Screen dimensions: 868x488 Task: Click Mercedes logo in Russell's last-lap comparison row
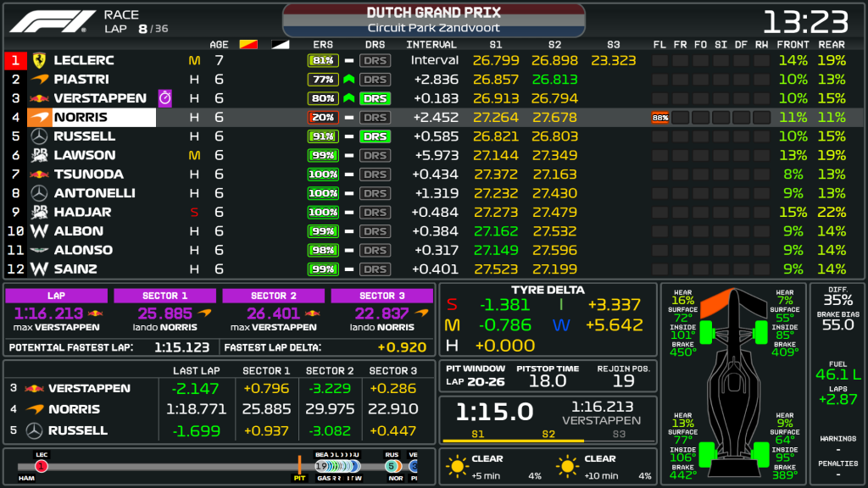click(34, 430)
